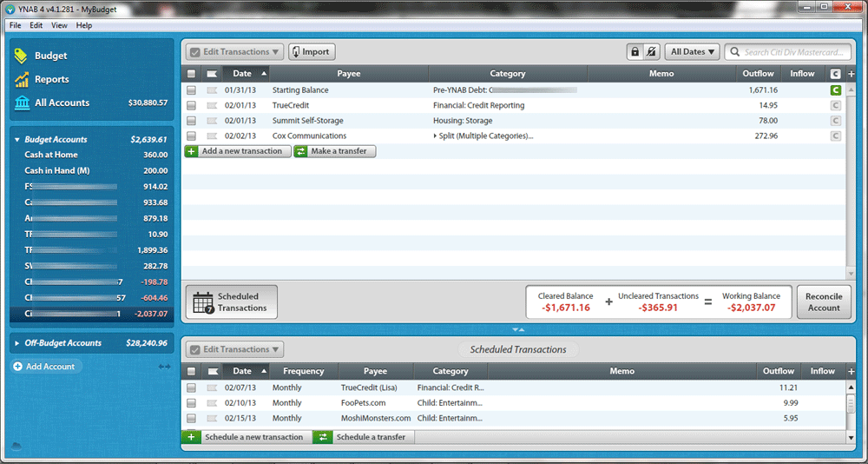The image size is (868, 464).
Task: Click the Scheduled Transactions calendar icon
Action: coord(202,302)
